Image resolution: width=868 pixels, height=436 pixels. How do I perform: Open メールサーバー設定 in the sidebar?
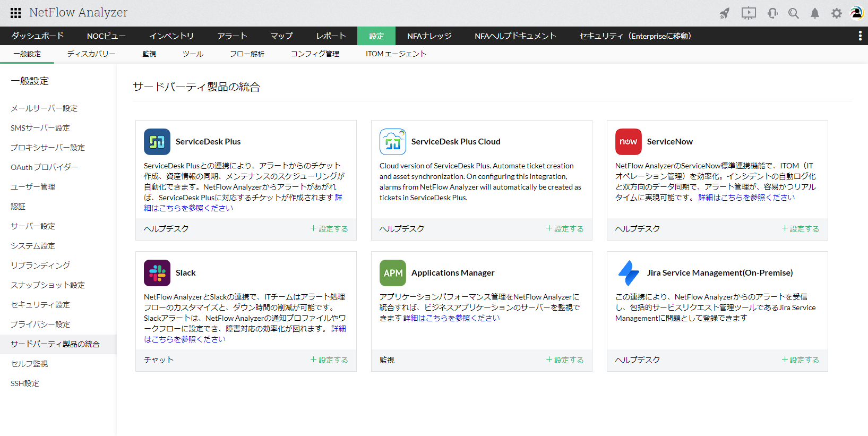click(x=44, y=108)
